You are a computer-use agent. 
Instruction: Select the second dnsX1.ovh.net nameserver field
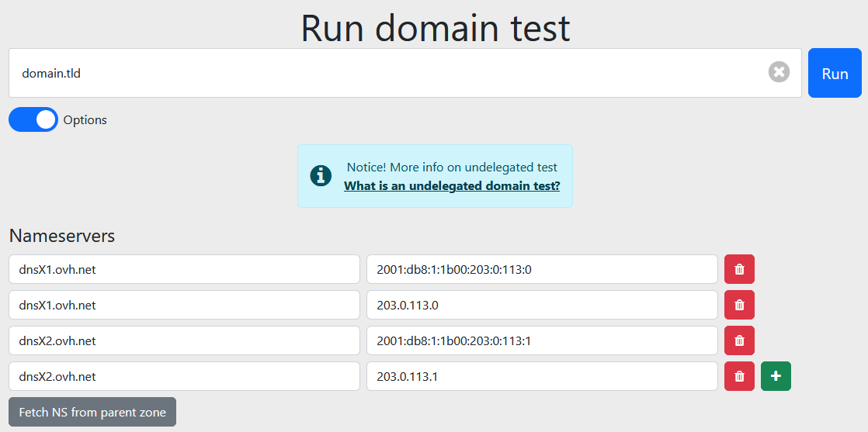184,305
